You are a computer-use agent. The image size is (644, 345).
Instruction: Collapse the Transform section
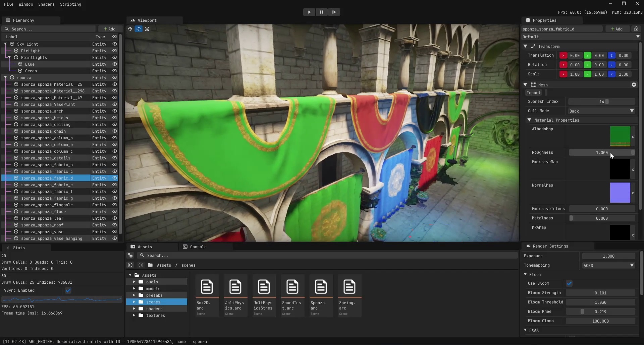click(525, 47)
